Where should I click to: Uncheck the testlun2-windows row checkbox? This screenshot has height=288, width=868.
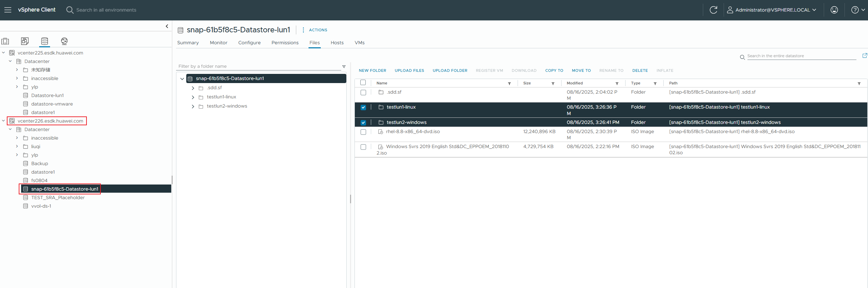point(363,123)
